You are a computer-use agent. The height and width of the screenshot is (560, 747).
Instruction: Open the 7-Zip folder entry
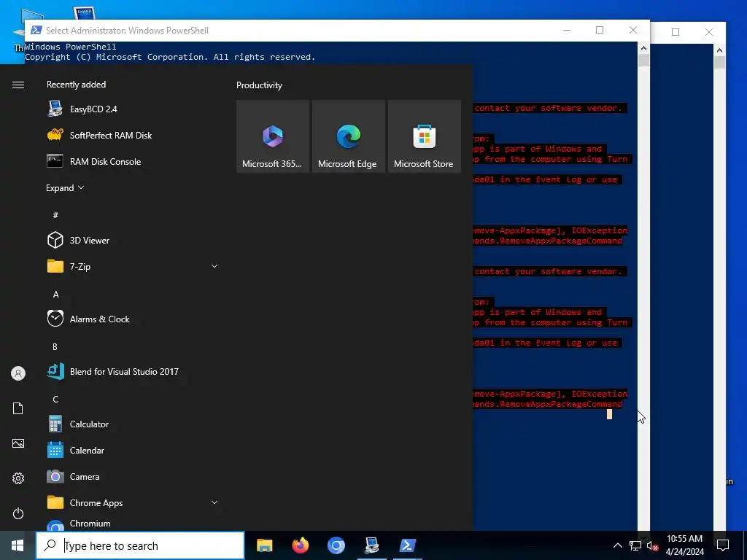pyautogui.click(x=133, y=267)
